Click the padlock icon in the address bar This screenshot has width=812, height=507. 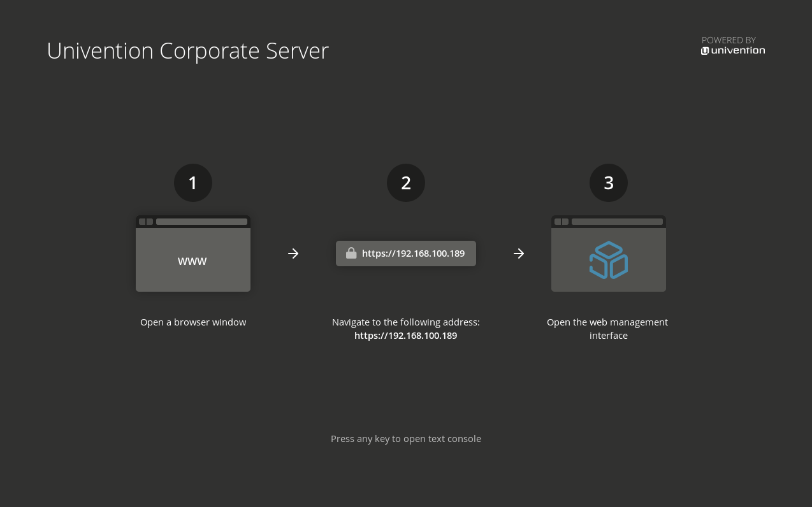pyautogui.click(x=351, y=253)
